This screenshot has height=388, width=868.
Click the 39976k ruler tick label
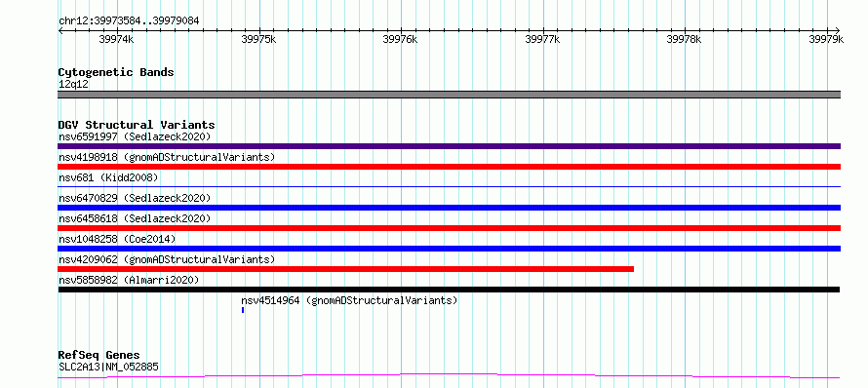tap(400, 39)
